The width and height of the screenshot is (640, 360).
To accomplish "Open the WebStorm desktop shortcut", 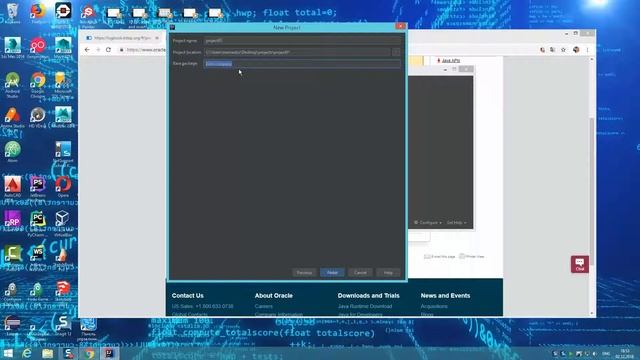I will coord(38,255).
